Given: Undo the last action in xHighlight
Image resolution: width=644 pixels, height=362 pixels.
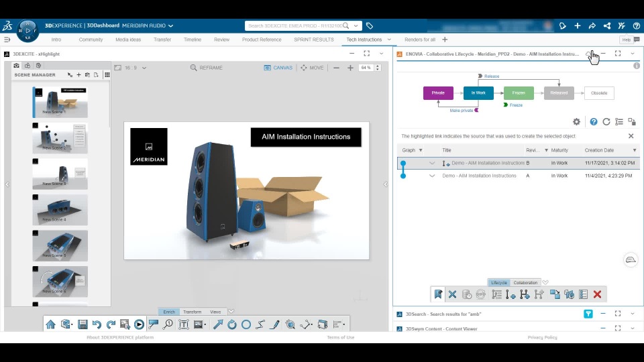Looking at the screenshot, I should tap(97, 324).
